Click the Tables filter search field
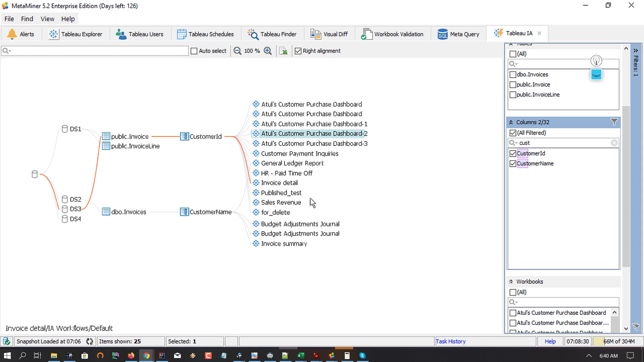This screenshot has width=644, height=362. point(563,64)
